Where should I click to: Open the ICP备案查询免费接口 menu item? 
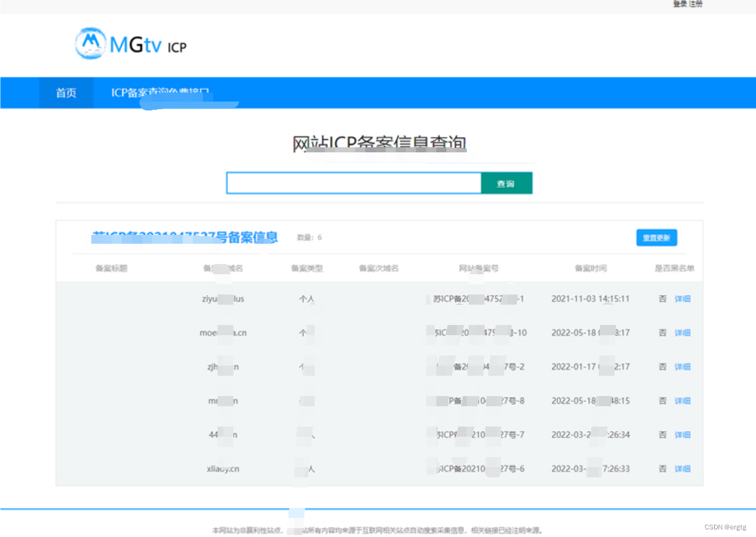[160, 93]
